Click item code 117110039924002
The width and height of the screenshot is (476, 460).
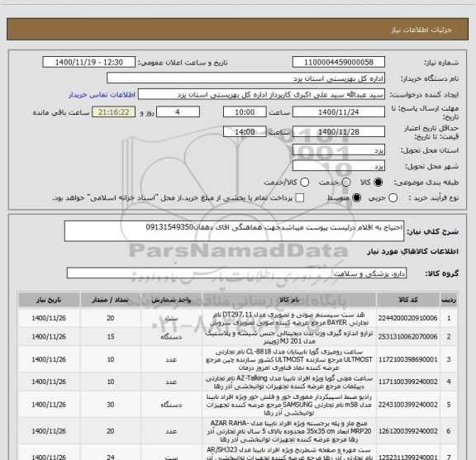tap(407, 382)
